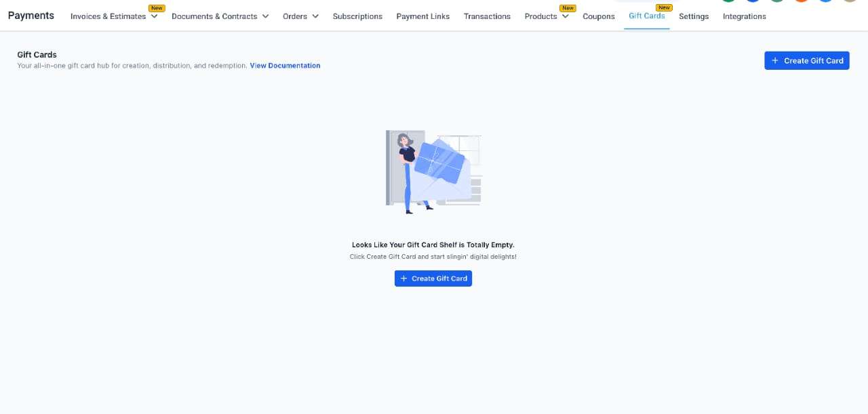Image resolution: width=868 pixels, height=414 pixels.
Task: Open the View Documentation link
Action: pos(285,66)
